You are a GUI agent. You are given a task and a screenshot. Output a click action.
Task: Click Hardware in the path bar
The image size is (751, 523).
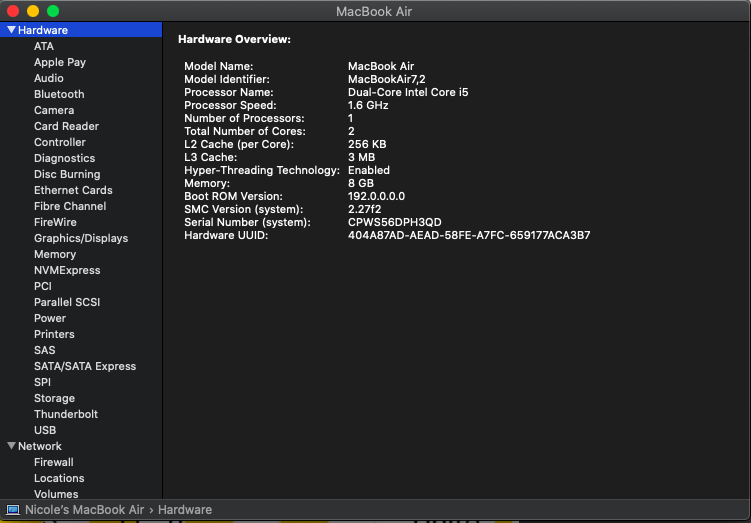coord(185,510)
